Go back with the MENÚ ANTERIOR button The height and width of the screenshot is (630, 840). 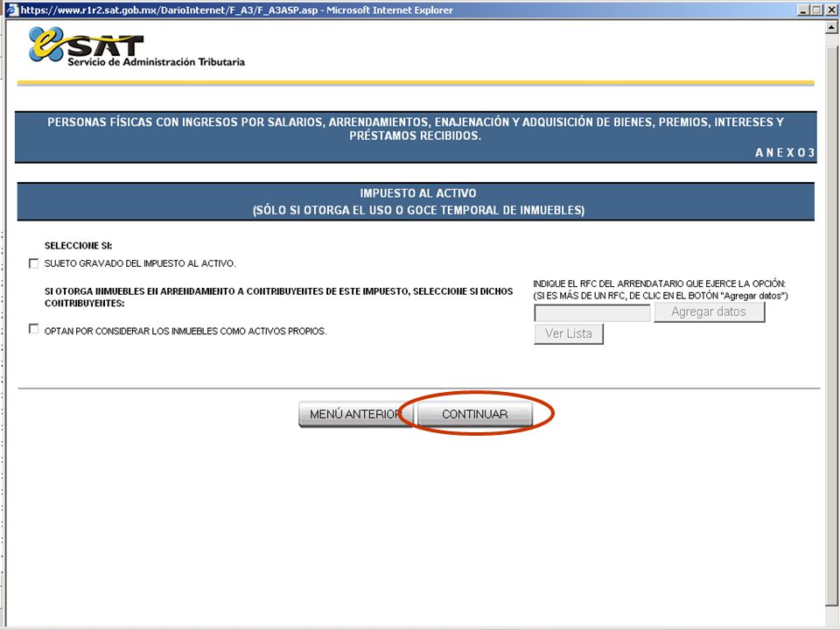coord(355,414)
